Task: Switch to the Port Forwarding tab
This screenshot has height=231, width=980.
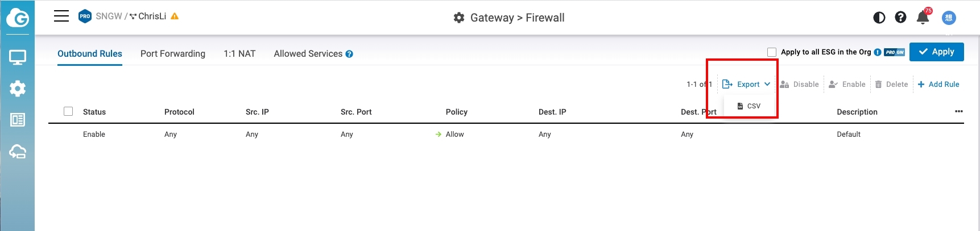Action: 173,54
